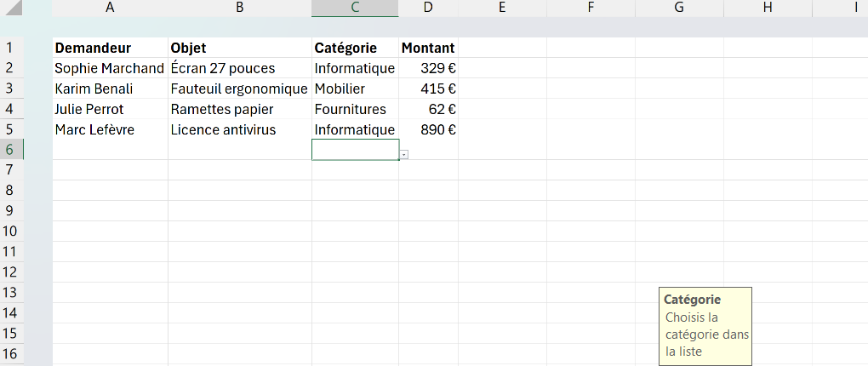The image size is (868, 366).
Task: Click the Montant header cell
Action: coord(428,48)
